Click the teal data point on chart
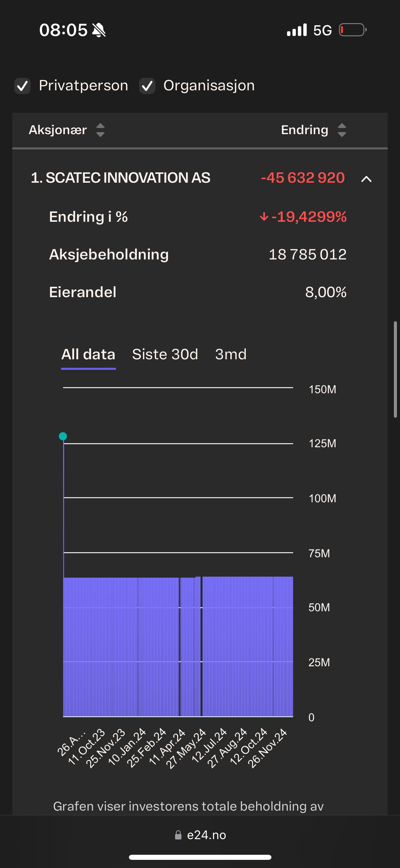 (x=63, y=436)
